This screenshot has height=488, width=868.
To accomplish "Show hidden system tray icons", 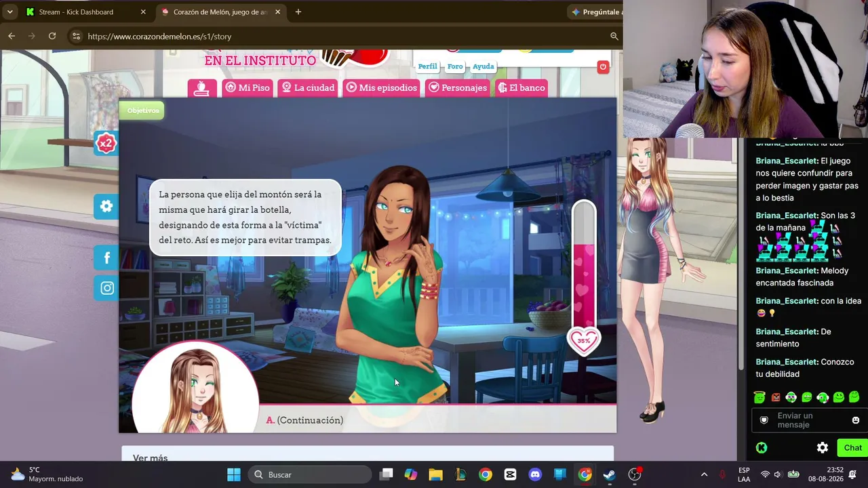I will click(x=704, y=474).
